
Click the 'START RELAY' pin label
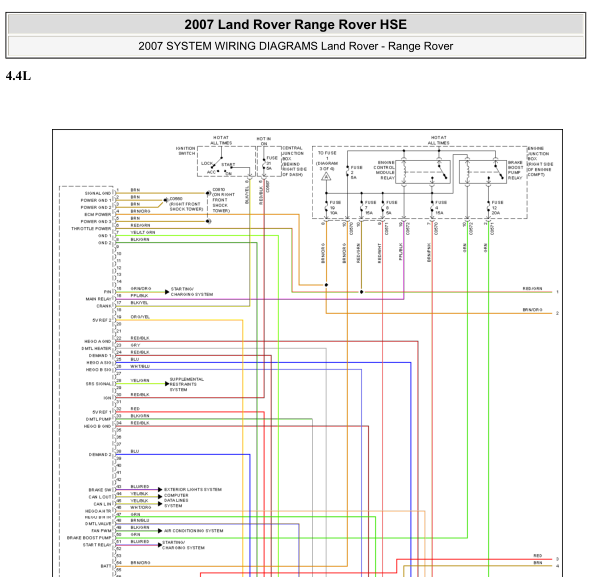coord(97,545)
